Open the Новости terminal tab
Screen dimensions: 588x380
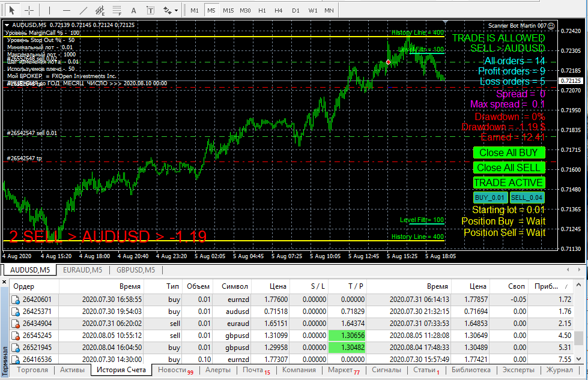(172, 370)
